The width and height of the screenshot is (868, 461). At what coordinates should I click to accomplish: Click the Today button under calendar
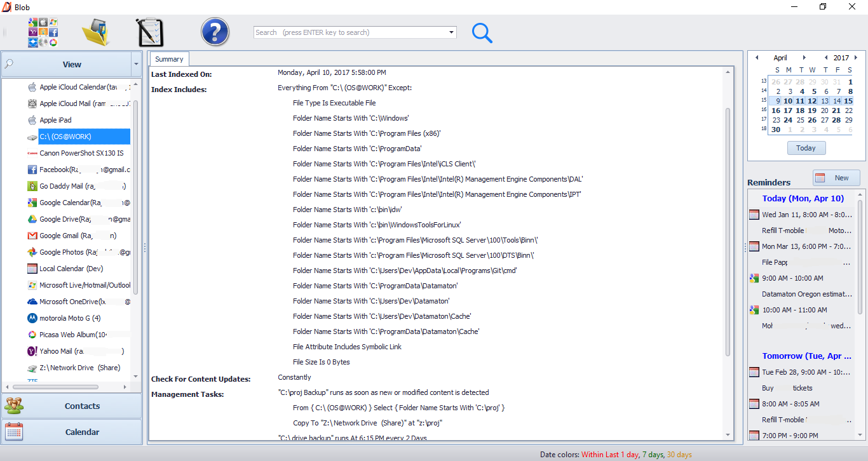point(806,148)
